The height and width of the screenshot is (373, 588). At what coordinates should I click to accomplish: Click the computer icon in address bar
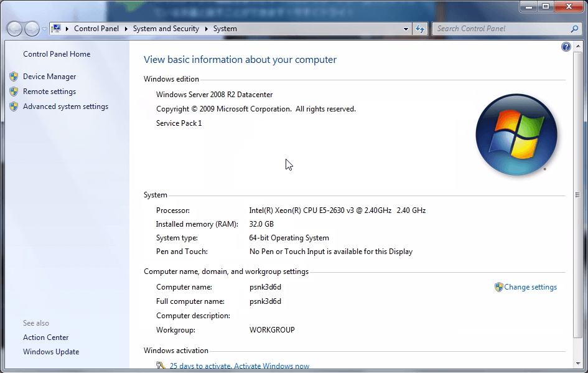point(56,29)
